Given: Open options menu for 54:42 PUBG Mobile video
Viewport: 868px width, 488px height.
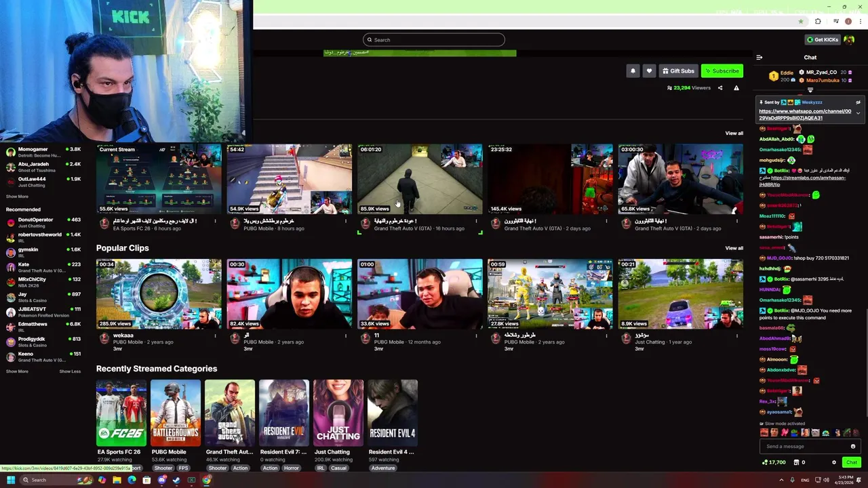Looking at the screenshot, I should pos(346,221).
